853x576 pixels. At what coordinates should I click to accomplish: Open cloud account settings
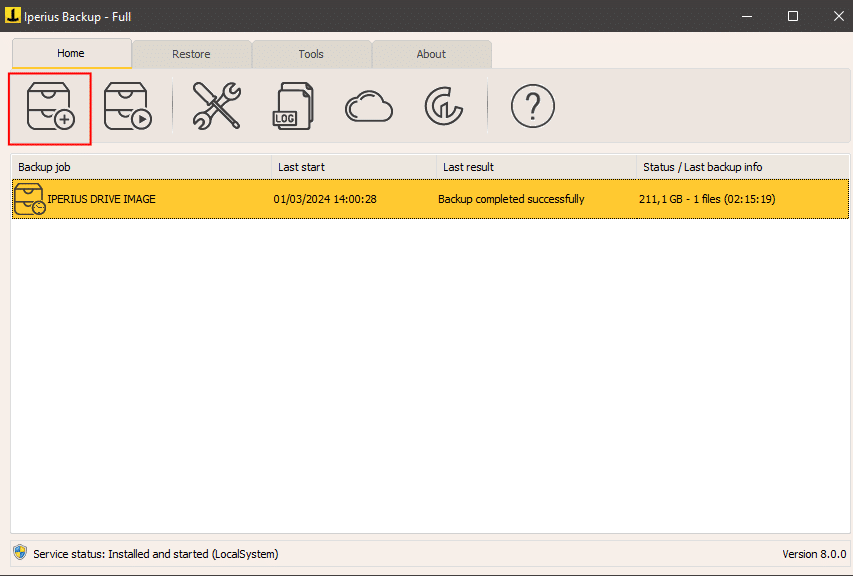point(368,105)
